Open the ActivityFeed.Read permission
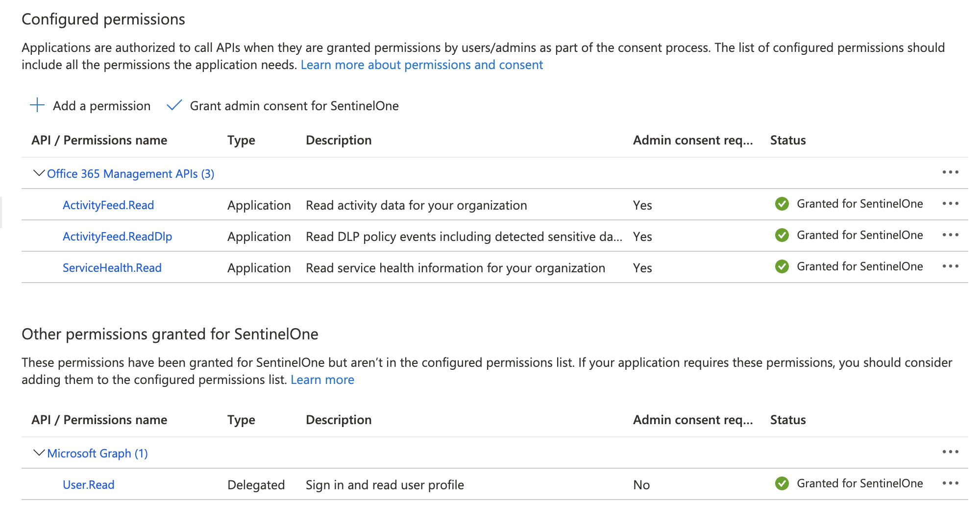The image size is (980, 526). click(108, 205)
